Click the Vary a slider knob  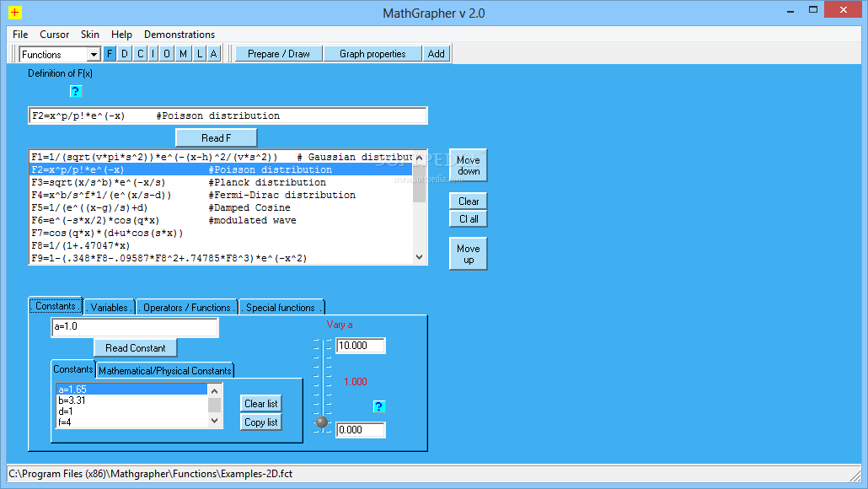coord(322,422)
